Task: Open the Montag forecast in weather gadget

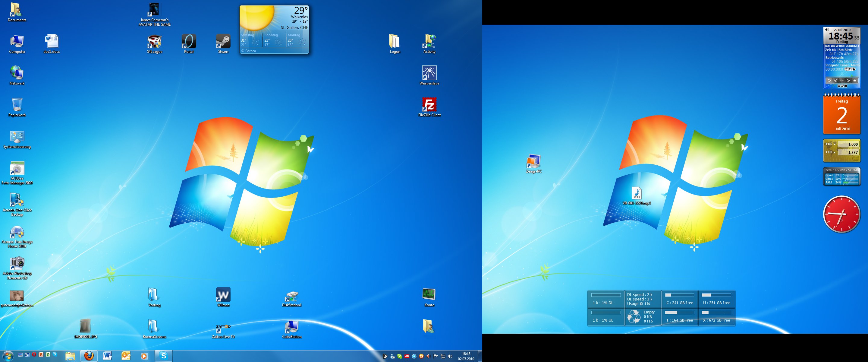Action: [x=297, y=40]
